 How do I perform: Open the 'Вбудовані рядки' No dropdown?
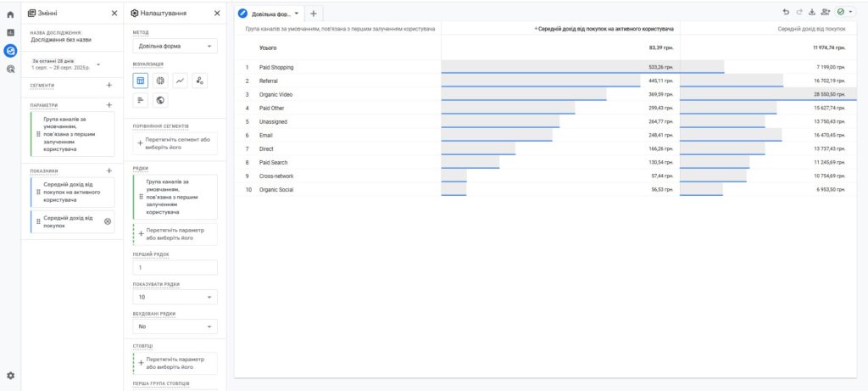[x=175, y=326]
